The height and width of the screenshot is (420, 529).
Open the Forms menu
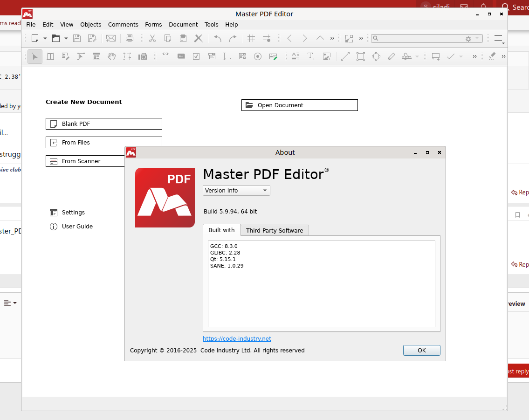(x=153, y=24)
